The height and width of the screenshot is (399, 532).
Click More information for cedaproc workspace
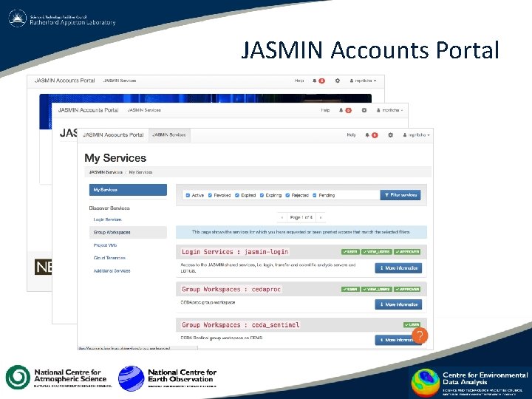[x=398, y=304]
